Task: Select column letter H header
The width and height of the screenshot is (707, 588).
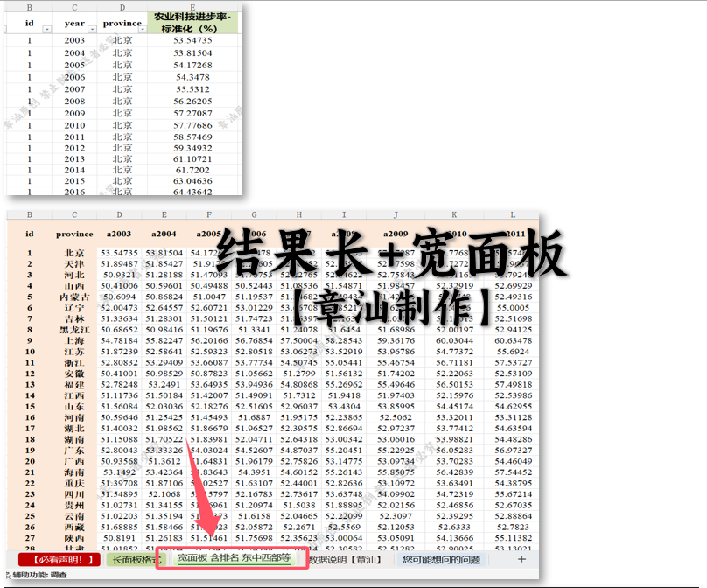Action: pos(299,214)
